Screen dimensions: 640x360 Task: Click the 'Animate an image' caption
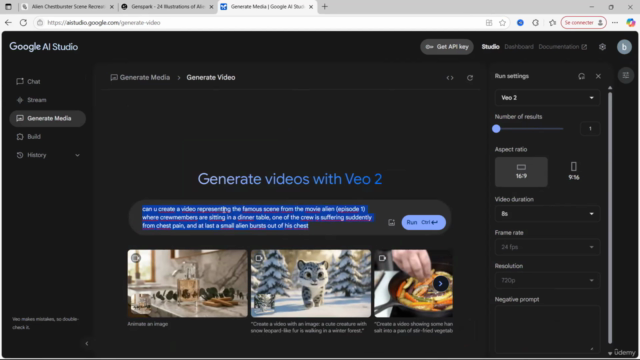click(x=148, y=324)
